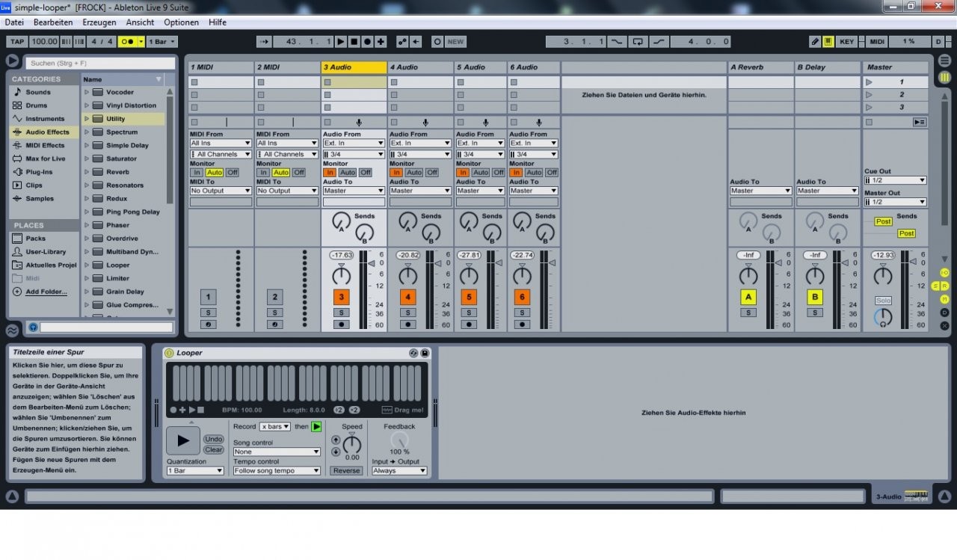Click the re-enable automation arrow button
The width and height of the screenshot is (957, 560).
click(416, 42)
